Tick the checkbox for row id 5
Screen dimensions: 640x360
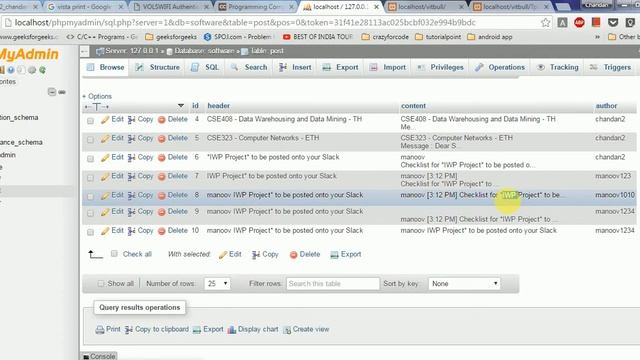coord(90,140)
